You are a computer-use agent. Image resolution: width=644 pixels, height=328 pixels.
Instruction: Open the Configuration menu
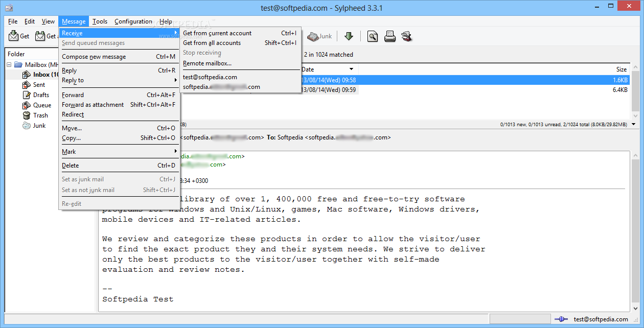coord(133,21)
